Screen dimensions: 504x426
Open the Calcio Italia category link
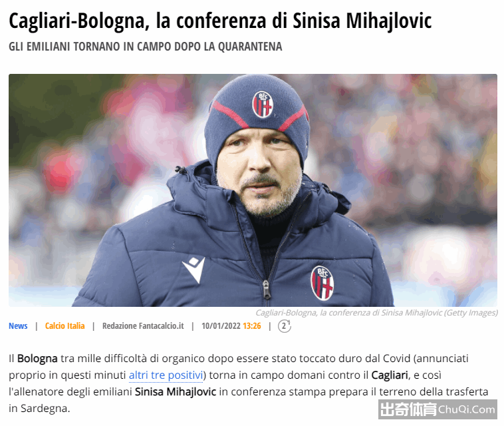pyautogui.click(x=65, y=326)
